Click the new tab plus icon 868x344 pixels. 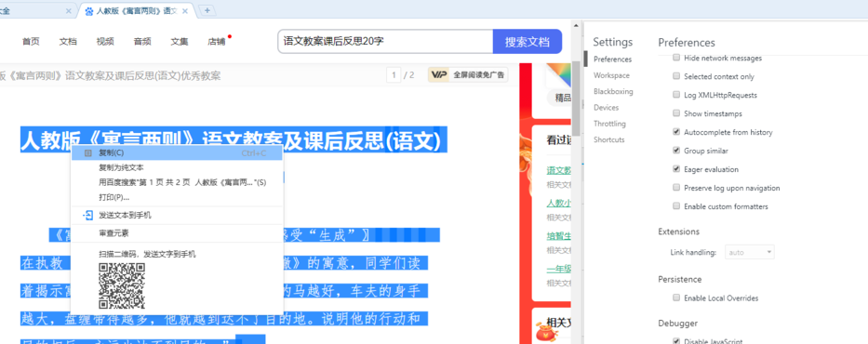[207, 10]
